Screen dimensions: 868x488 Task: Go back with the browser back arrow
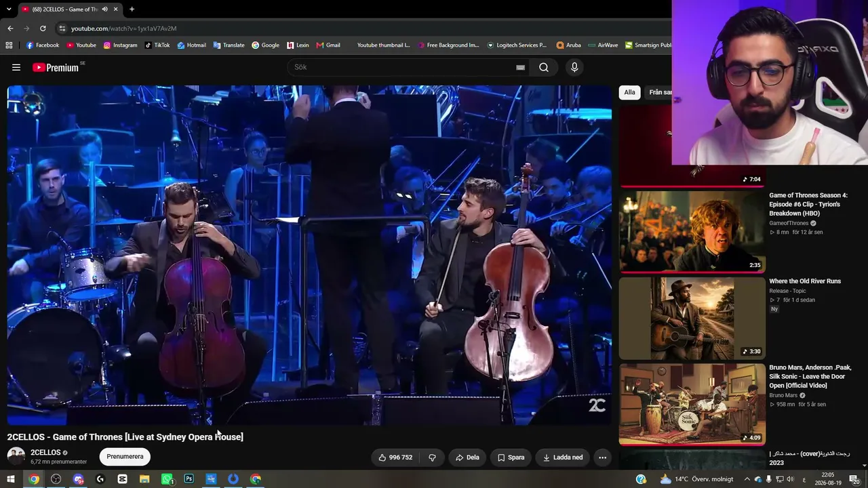(10, 28)
